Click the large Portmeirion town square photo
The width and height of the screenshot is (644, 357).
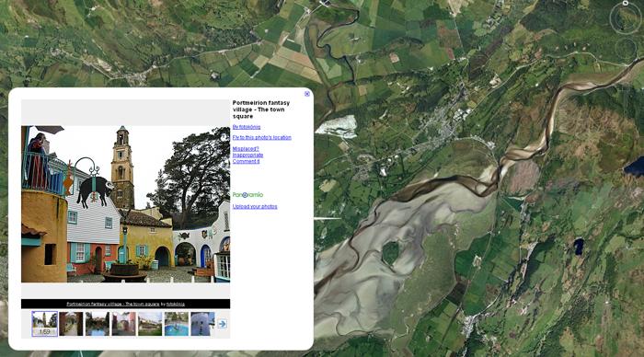(x=126, y=204)
